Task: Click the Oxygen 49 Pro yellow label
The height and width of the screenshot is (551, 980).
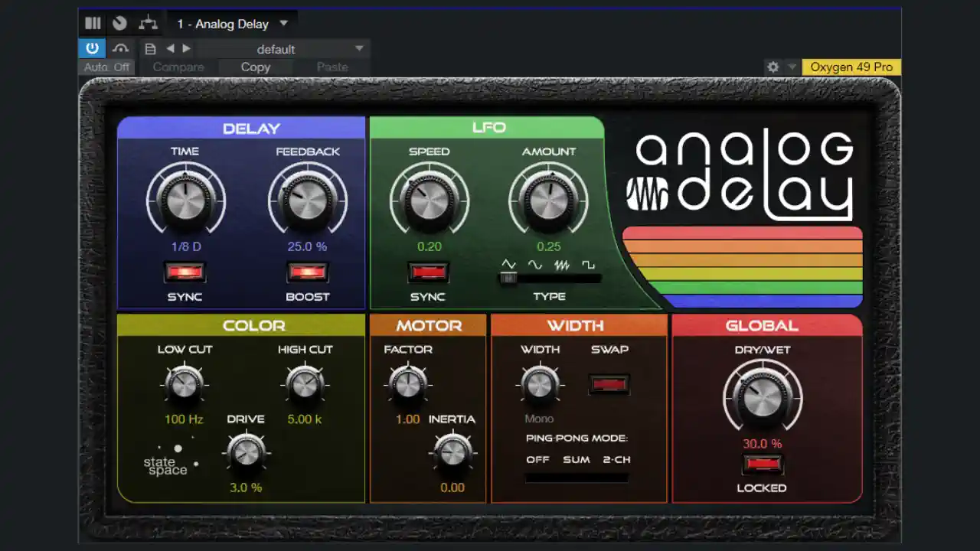Action: (851, 67)
